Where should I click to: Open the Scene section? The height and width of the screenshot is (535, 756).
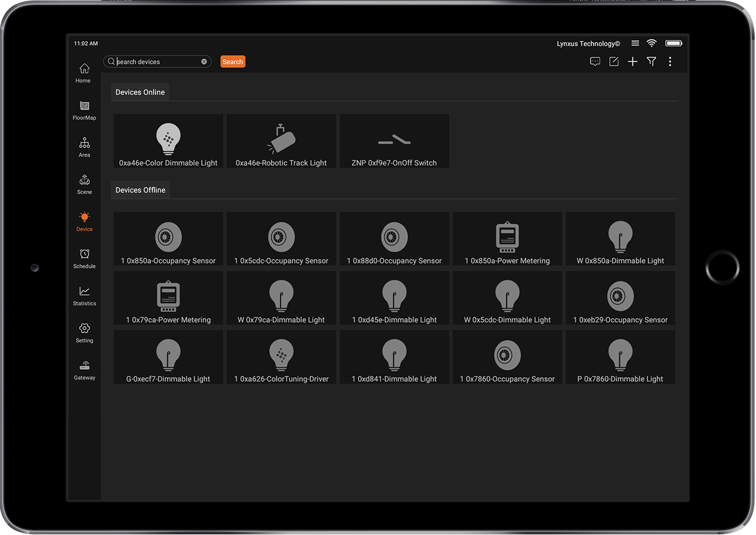point(84,184)
